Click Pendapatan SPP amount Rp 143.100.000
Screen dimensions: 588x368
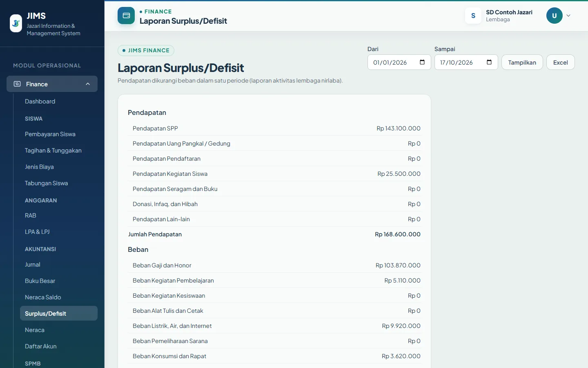click(399, 128)
